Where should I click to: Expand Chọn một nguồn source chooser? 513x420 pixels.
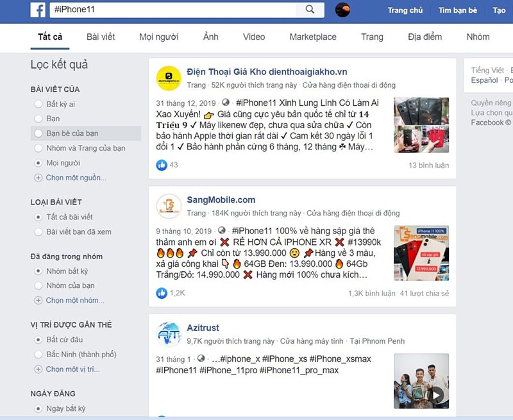pos(76,178)
